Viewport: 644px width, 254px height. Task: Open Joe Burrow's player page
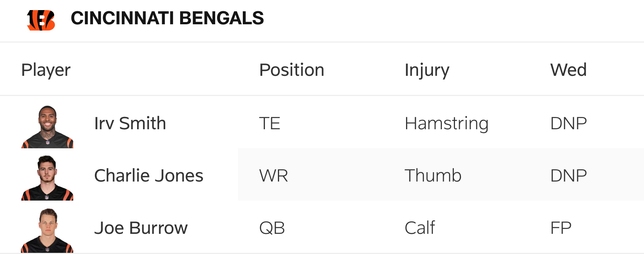point(141,228)
